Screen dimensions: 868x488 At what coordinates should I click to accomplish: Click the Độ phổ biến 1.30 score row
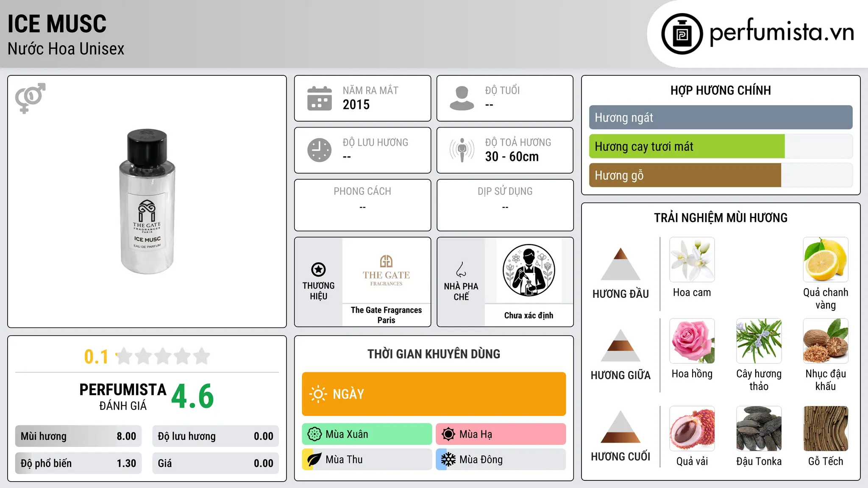coord(78,463)
